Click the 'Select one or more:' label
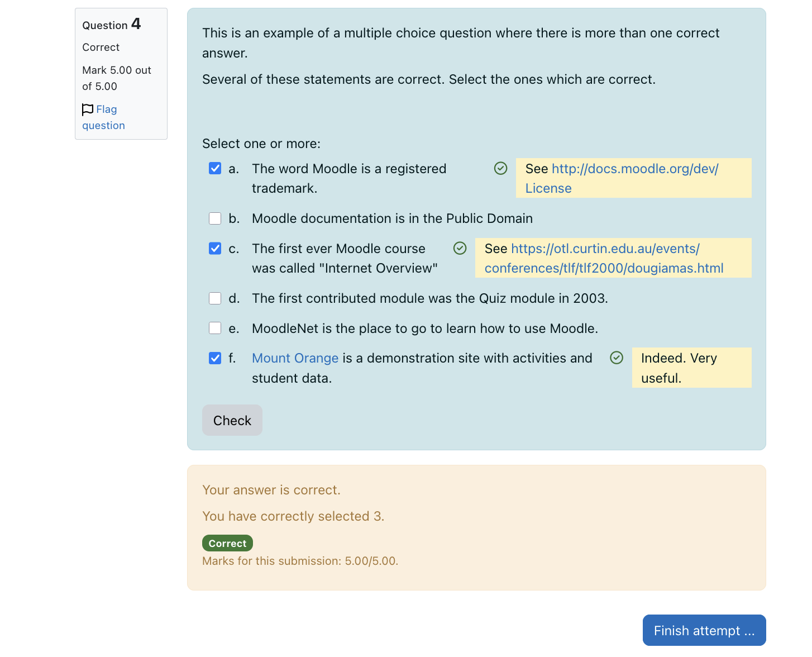 click(x=261, y=144)
